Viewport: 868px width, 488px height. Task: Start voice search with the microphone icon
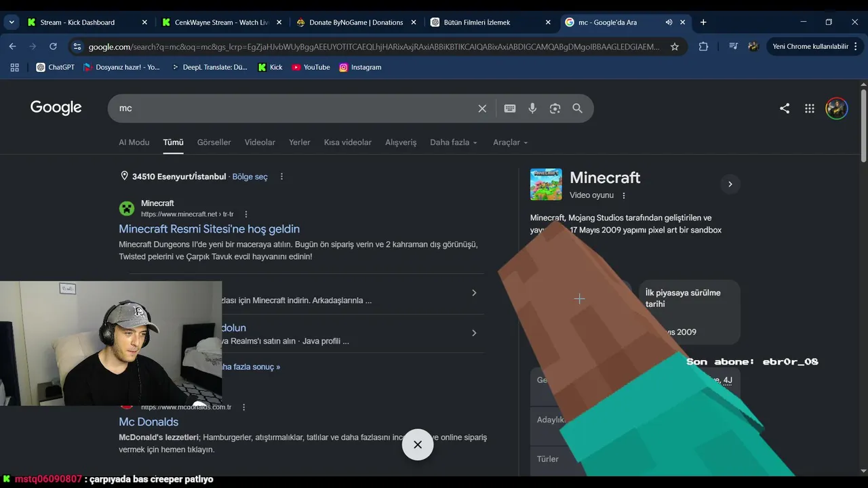coord(532,108)
